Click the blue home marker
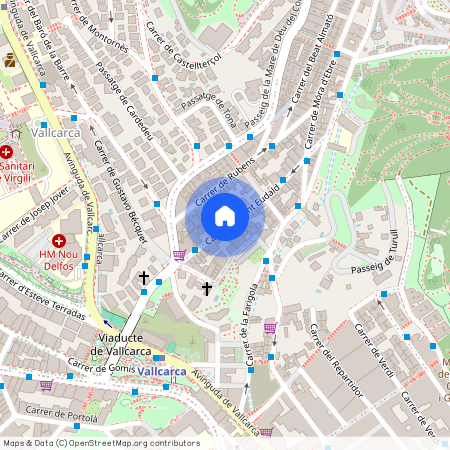Viewport: 450px width, 450px height. pyautogui.click(x=225, y=217)
